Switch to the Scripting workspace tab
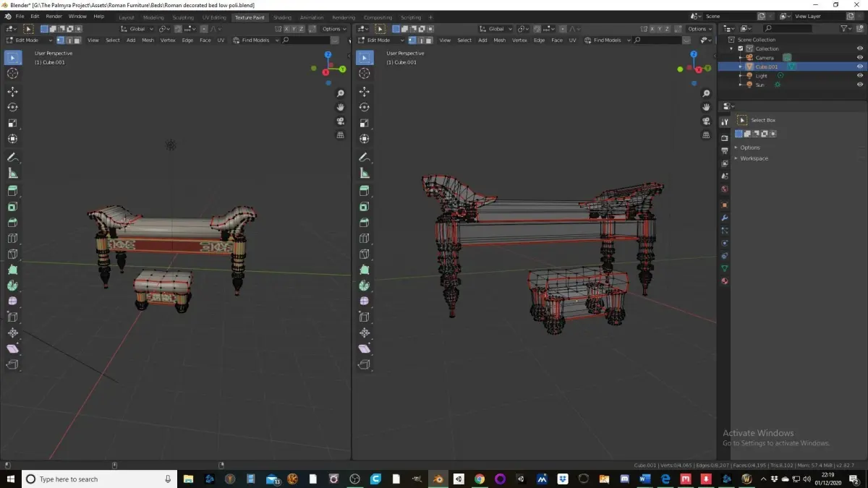This screenshot has width=868, height=488. click(x=411, y=17)
